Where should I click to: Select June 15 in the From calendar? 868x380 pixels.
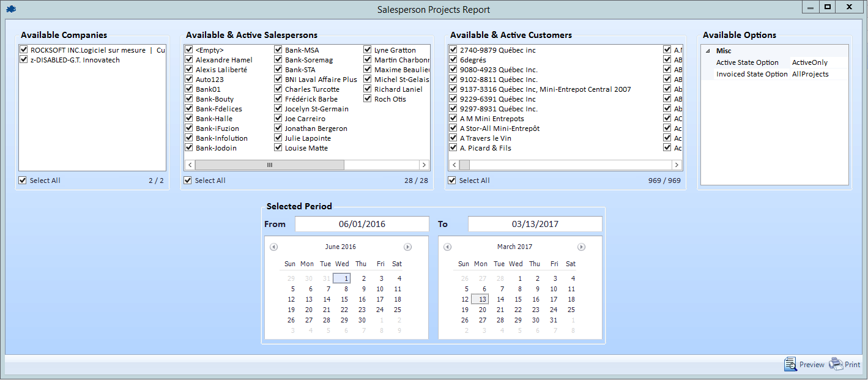click(x=344, y=300)
